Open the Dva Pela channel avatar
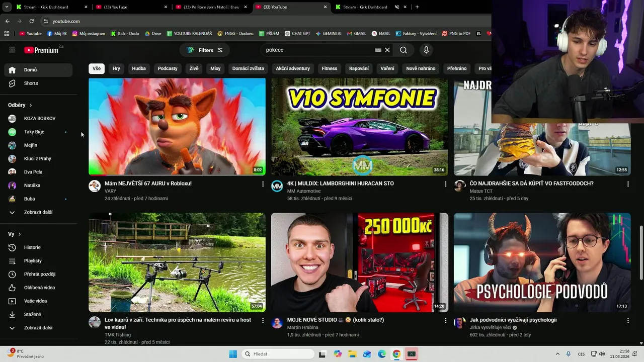This screenshot has height=362, width=644. click(12, 172)
